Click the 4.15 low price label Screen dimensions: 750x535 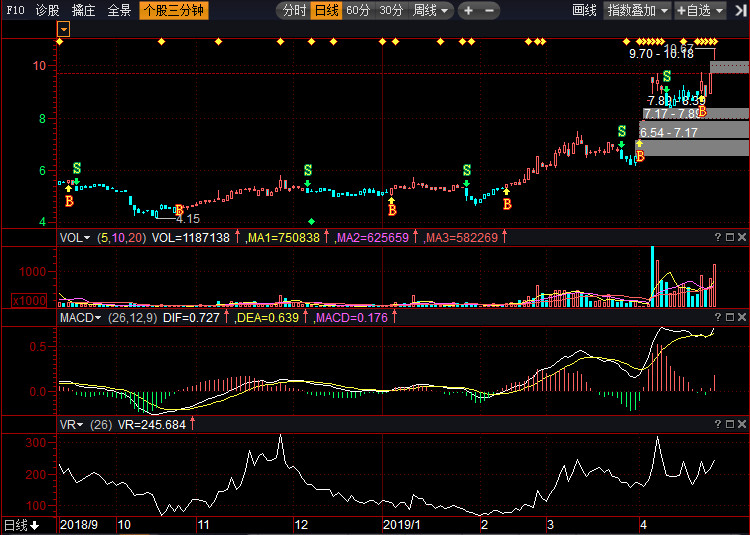(x=188, y=219)
